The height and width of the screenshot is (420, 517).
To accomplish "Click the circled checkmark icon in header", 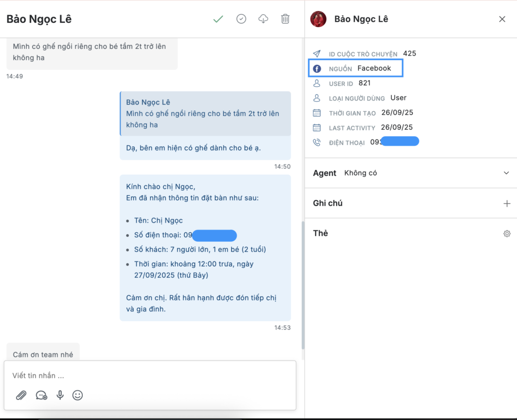I will 241,19.
